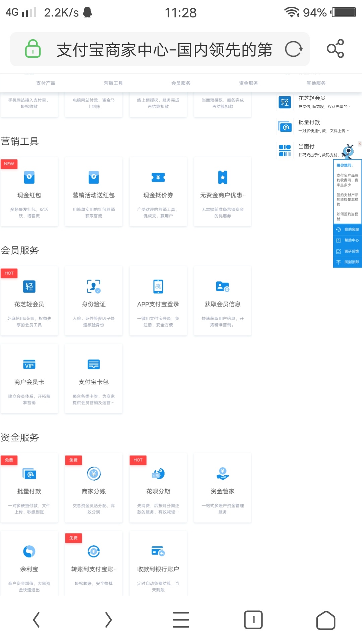Open 我的客服 in the floating sidebar

click(x=348, y=229)
